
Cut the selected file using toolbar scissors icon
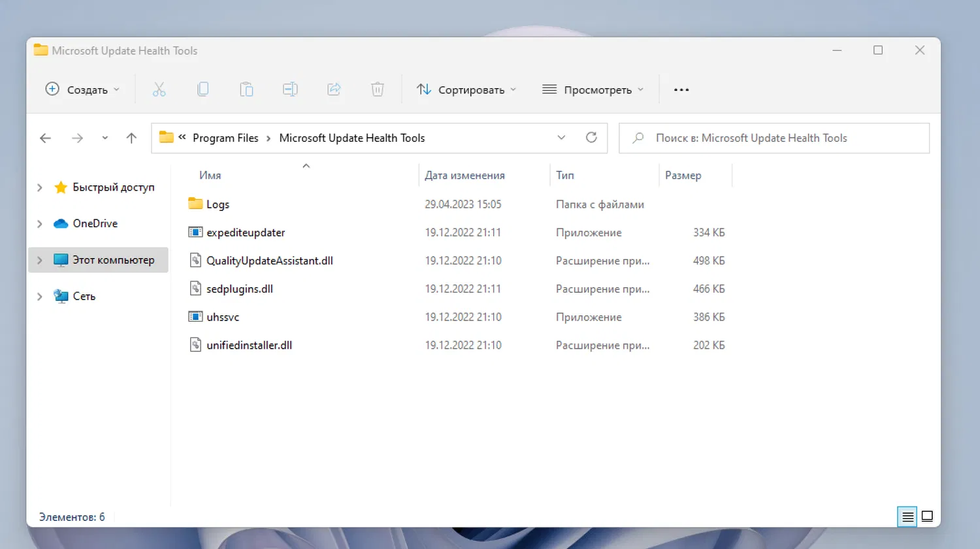tap(159, 89)
